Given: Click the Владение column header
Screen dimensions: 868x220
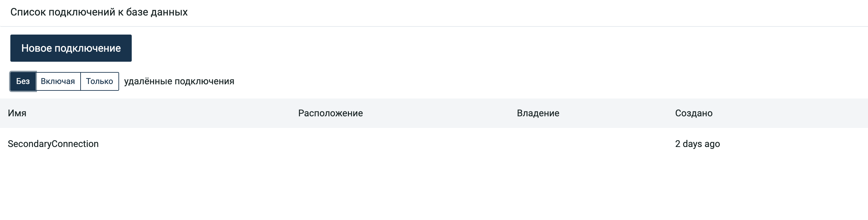Looking at the screenshot, I should tap(538, 113).
